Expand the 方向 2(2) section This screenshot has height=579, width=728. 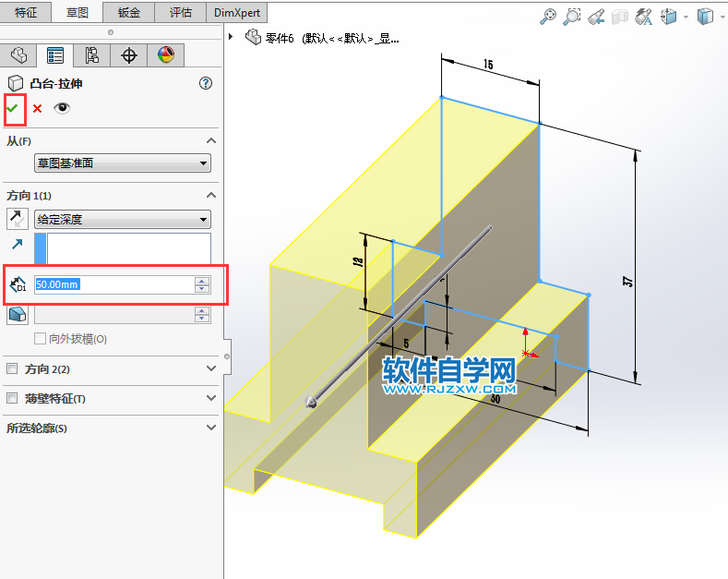[211, 368]
